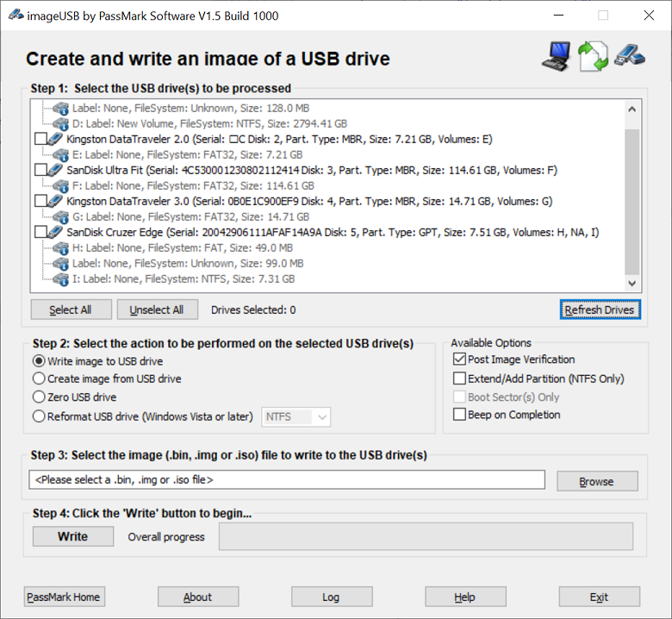Click the volume icon beside the I: NTFS partition
Image resolution: width=672 pixels, height=619 pixels.
click(61, 279)
